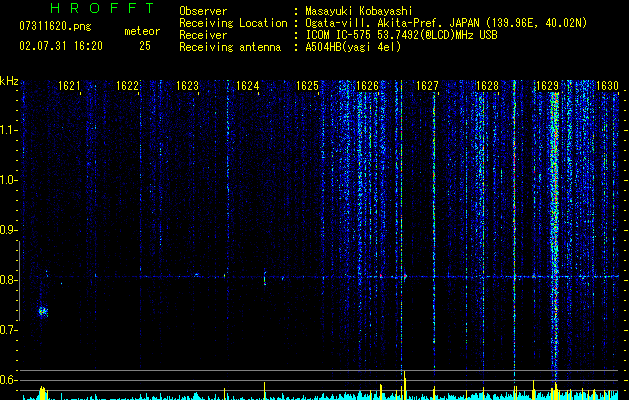Click the 0.8 kHz axis label
The width and height of the screenshot is (629, 400).
[x=8, y=280]
